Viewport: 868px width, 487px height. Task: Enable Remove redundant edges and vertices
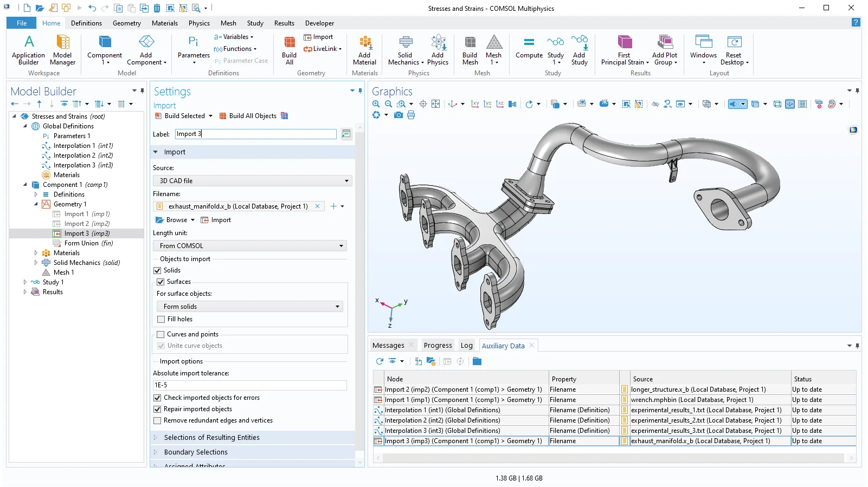coord(158,421)
